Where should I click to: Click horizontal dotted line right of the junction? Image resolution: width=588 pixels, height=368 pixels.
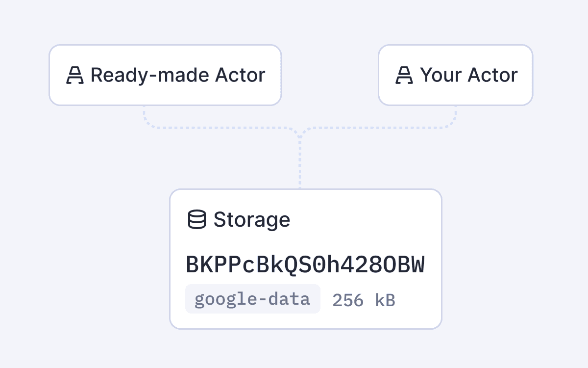(x=377, y=128)
